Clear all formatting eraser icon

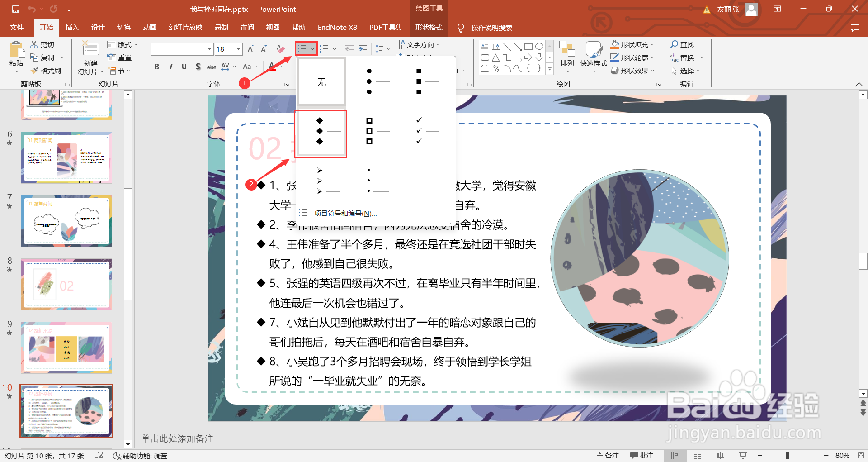[281, 49]
